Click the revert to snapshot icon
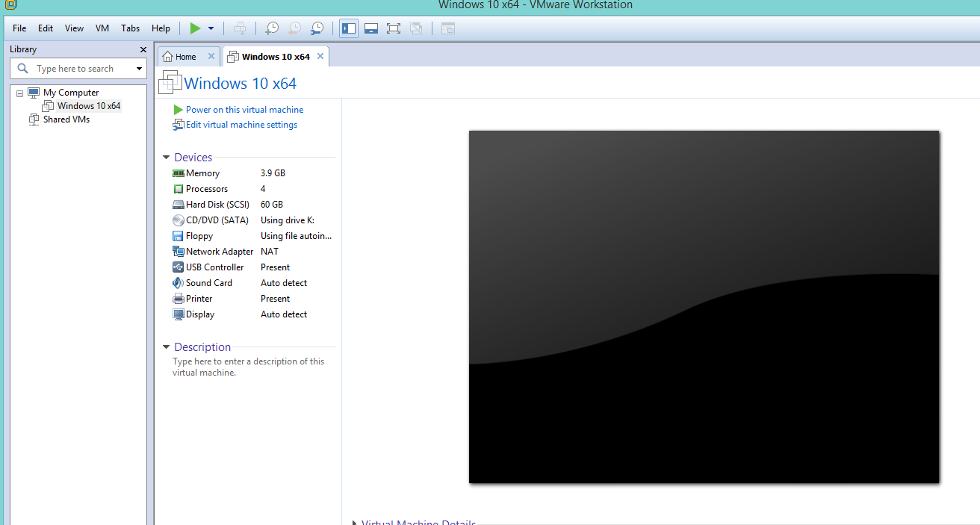 [294, 28]
